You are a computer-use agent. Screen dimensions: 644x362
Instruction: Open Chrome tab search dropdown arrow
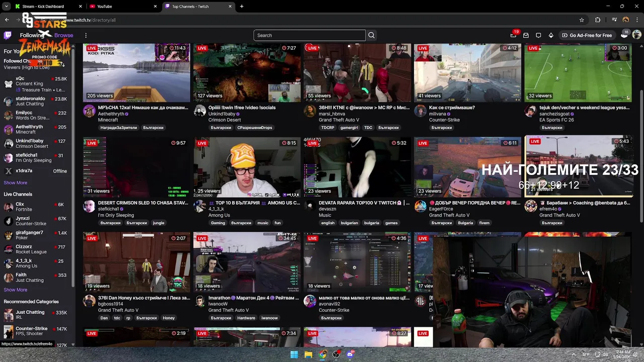click(7, 7)
